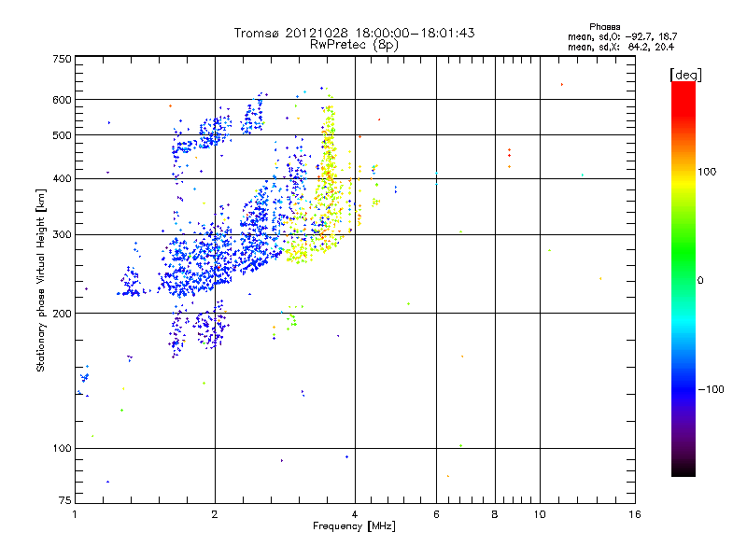Click the x-axis title "Frequency [MHz]"

(x=354, y=526)
